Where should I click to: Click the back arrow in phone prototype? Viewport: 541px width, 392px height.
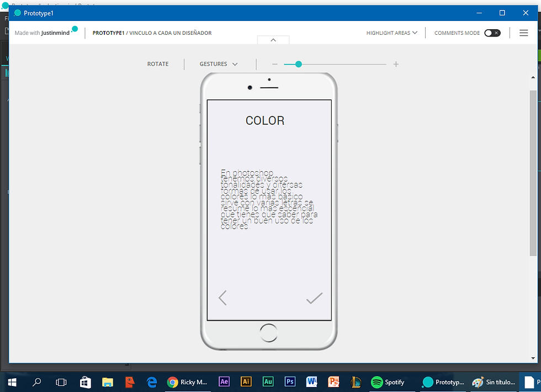tap(223, 298)
